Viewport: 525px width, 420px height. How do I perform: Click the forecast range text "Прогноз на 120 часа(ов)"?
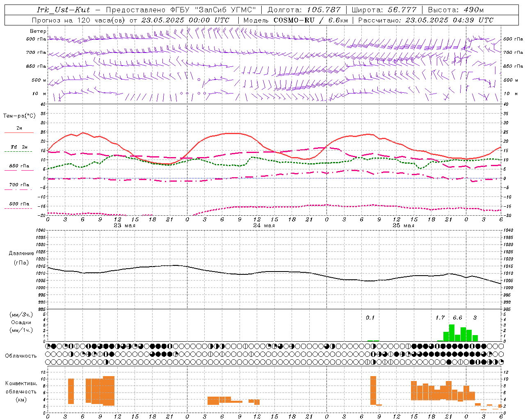(79, 20)
